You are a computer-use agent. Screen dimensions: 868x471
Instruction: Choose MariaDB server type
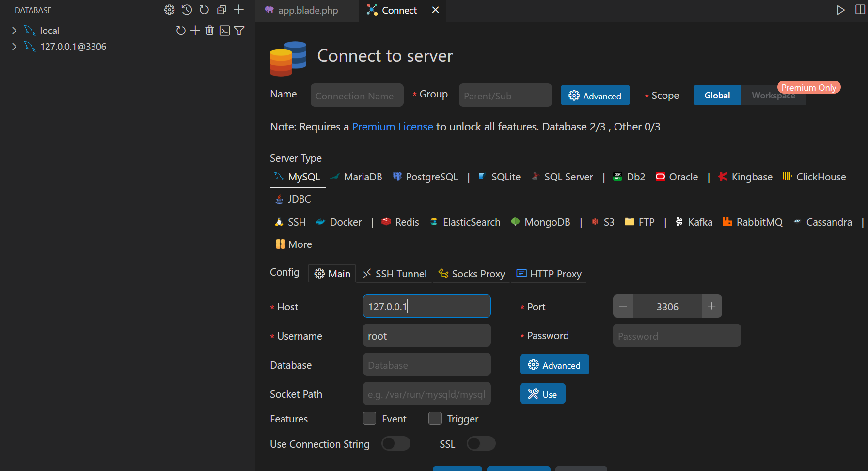tap(356, 177)
